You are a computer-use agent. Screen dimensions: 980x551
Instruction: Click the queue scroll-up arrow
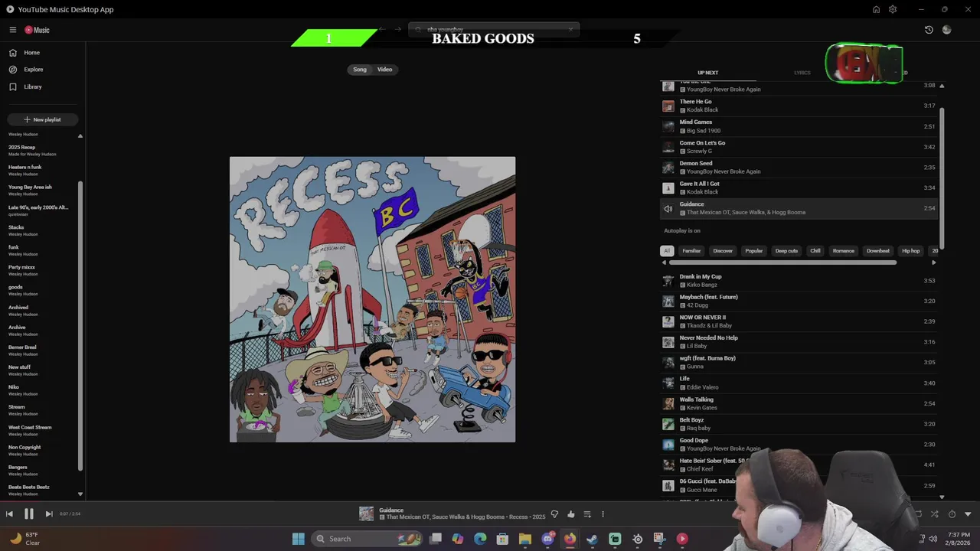pyautogui.click(x=942, y=86)
